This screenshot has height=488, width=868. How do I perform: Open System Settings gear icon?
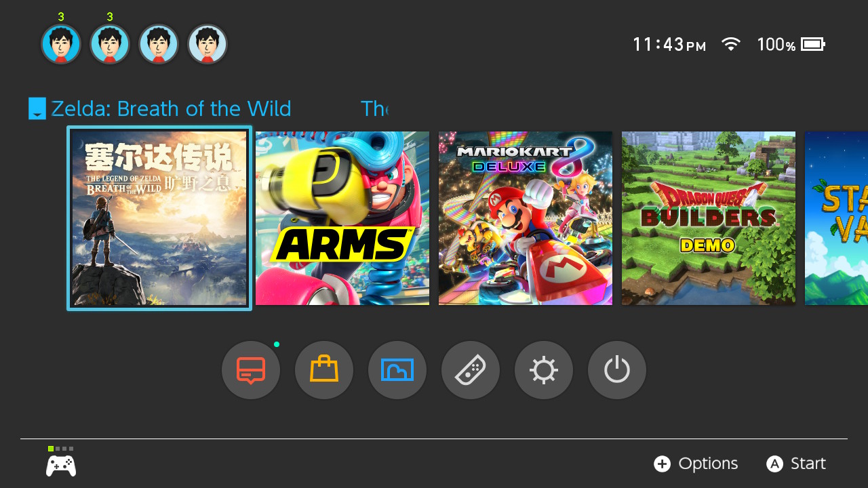click(544, 370)
